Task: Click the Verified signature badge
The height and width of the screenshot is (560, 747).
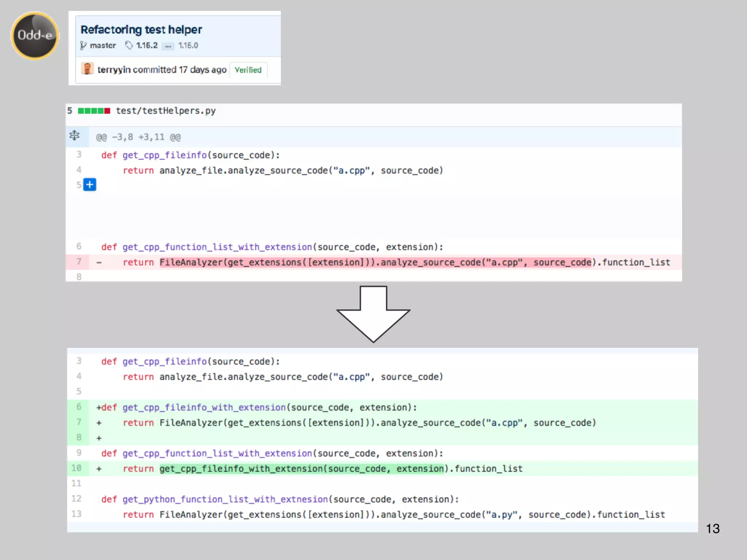Action: pyautogui.click(x=248, y=70)
